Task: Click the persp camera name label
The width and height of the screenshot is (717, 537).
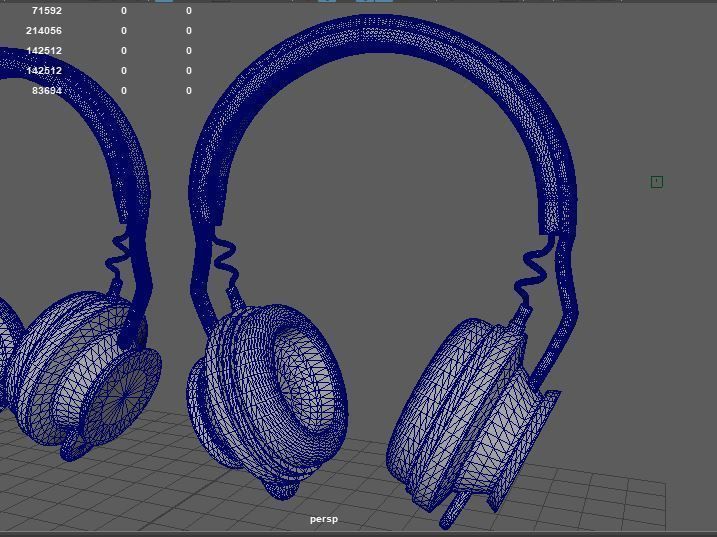Action: point(324,519)
